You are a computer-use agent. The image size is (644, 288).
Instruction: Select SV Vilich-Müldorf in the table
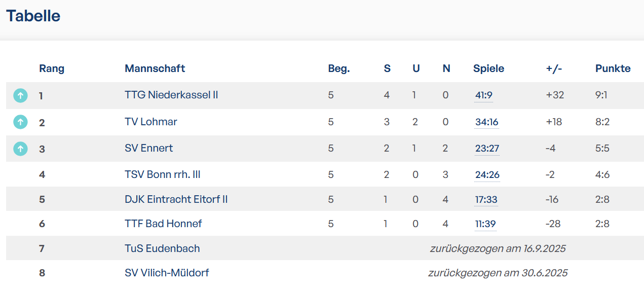167,273
